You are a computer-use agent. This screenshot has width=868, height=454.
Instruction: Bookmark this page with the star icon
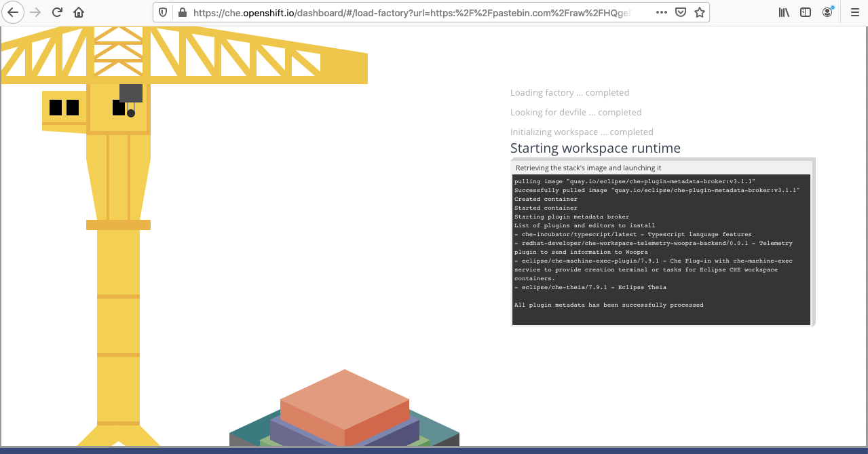[700, 12]
